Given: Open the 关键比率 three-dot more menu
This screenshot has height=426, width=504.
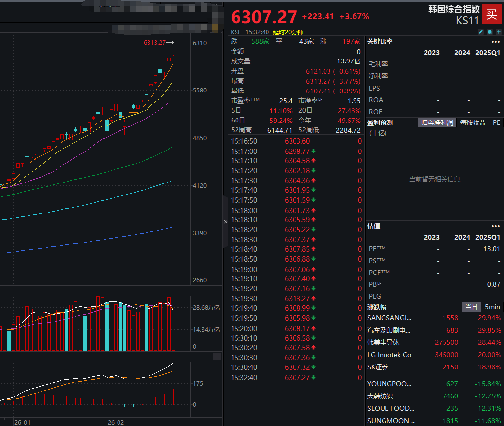Looking at the screenshot, I should (x=495, y=42).
